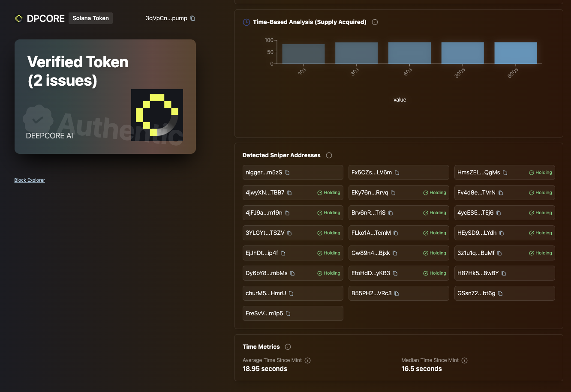571x392 pixels.
Task: Open info for Time-Based Analysis
Action: (375, 22)
